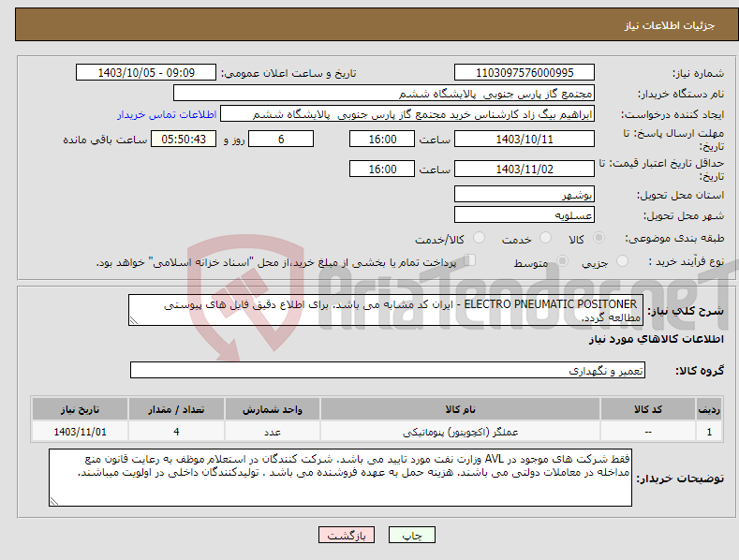Click the نام دستگاه خریدار label
The width and height of the screenshot is (739, 560).
tap(681, 95)
